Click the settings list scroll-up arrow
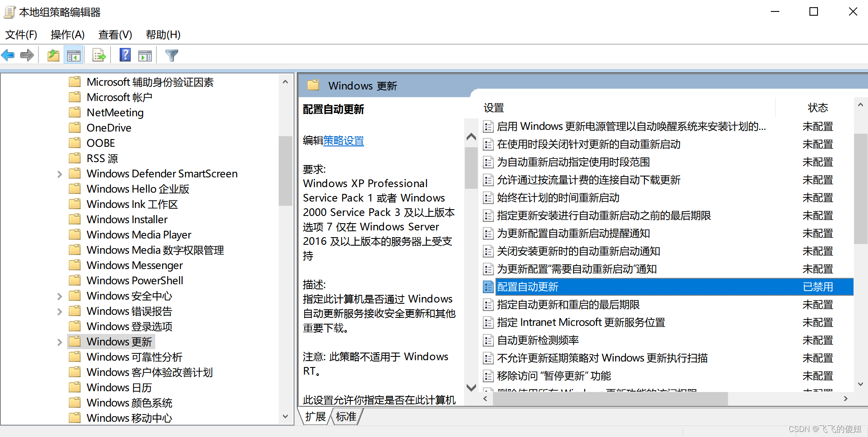This screenshot has height=437, width=868. point(861,105)
